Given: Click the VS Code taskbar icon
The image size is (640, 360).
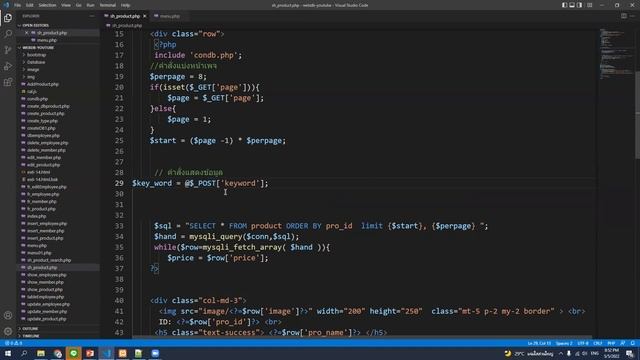Looking at the screenshot, I should 107,353.
